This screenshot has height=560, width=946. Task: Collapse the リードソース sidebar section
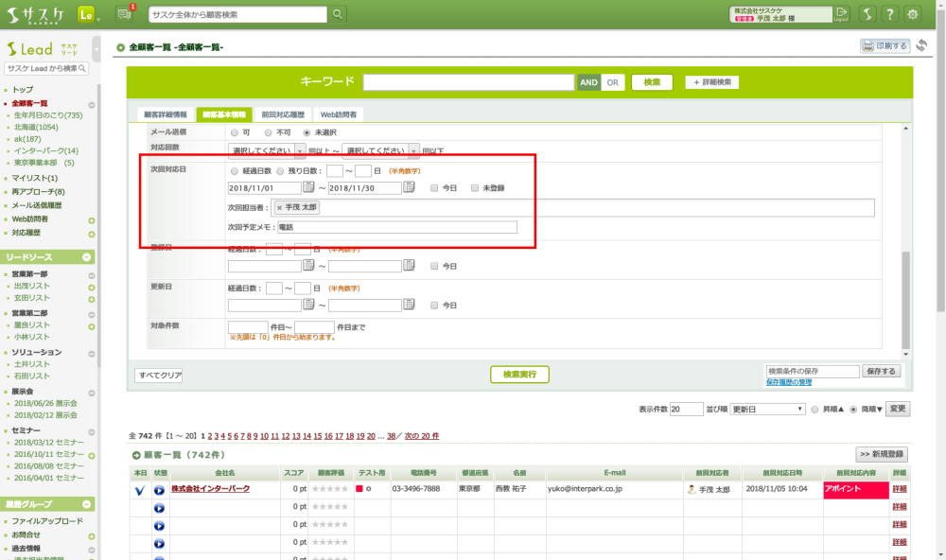point(88,257)
